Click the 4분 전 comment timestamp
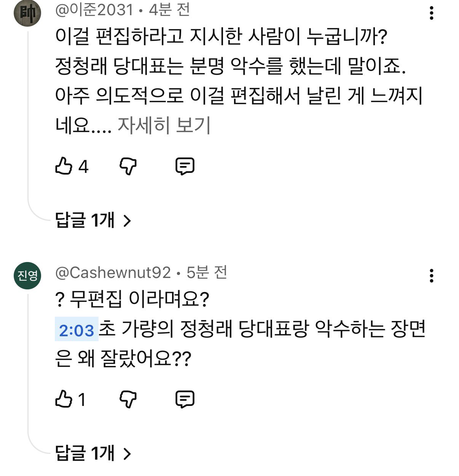Screen dimensions: 459x476 click(x=169, y=10)
